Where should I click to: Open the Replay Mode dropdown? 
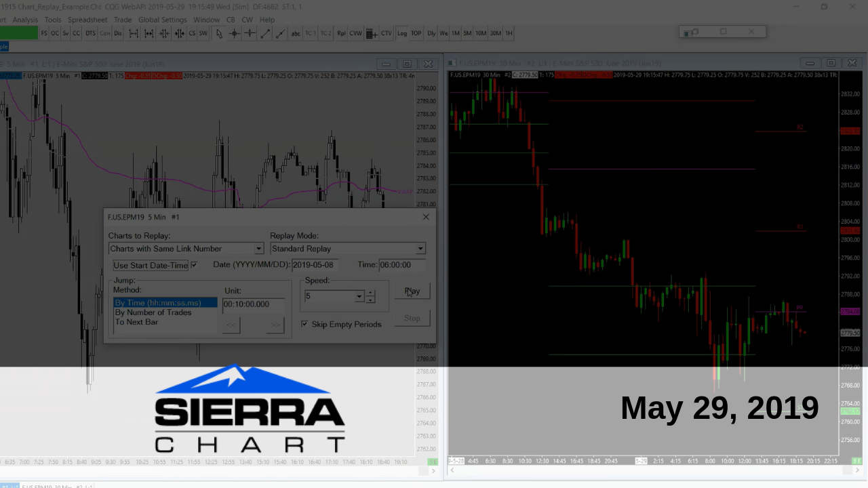(x=420, y=249)
